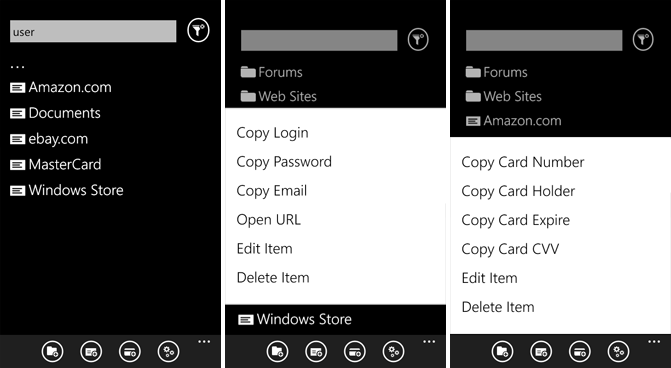Choose Copy Card Number from the context menu
The image size is (671, 368).
[x=523, y=163]
